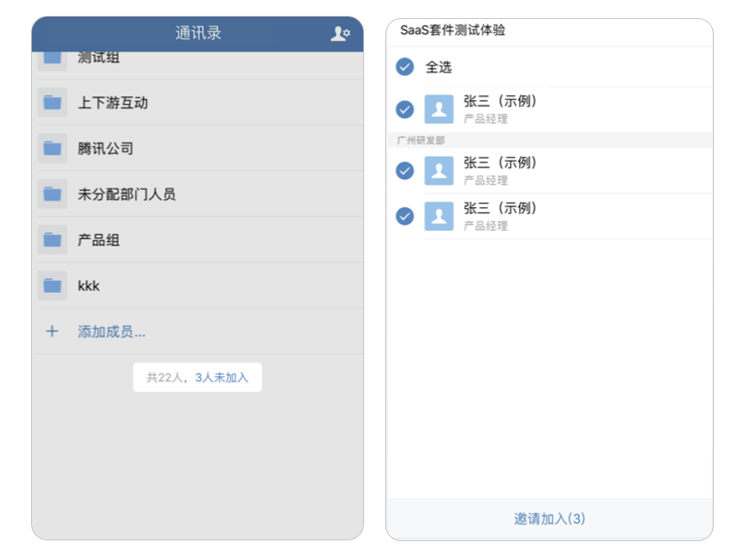Open the 未分配部门人员 folder icon

pyautogui.click(x=51, y=194)
